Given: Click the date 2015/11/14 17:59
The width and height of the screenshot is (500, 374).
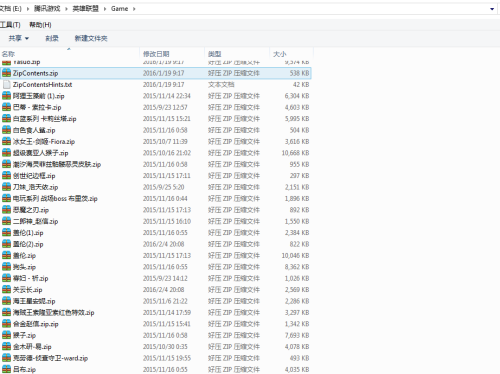Looking at the screenshot, I should click(x=167, y=313).
